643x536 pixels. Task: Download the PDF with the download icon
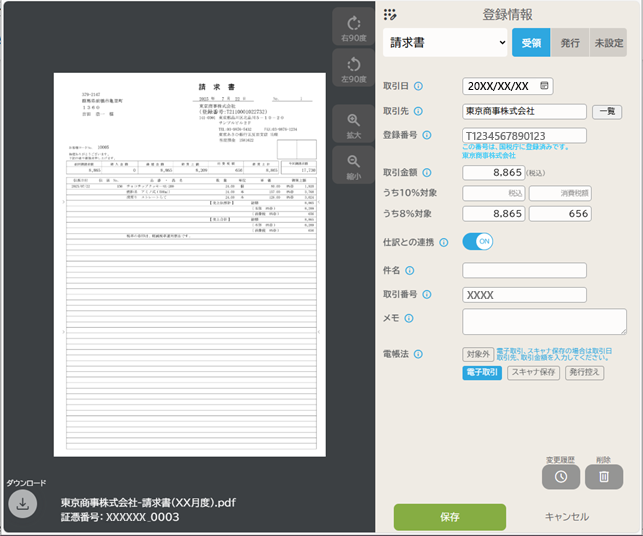pos(23,503)
